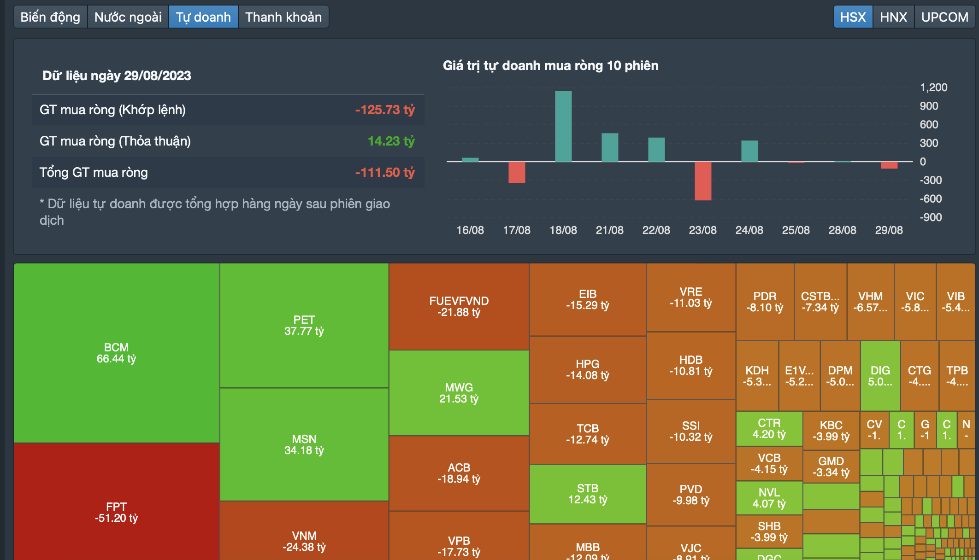This screenshot has width=979, height=560.
Task: Click the HPG -14.08 tỷ tile
Action: click(x=588, y=370)
